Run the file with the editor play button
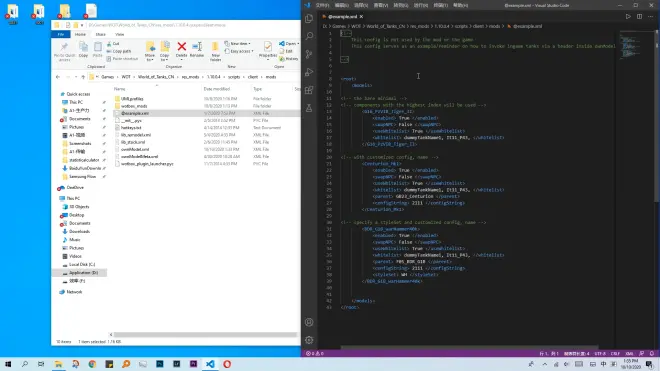This screenshot has width=660, height=371. 628,16
